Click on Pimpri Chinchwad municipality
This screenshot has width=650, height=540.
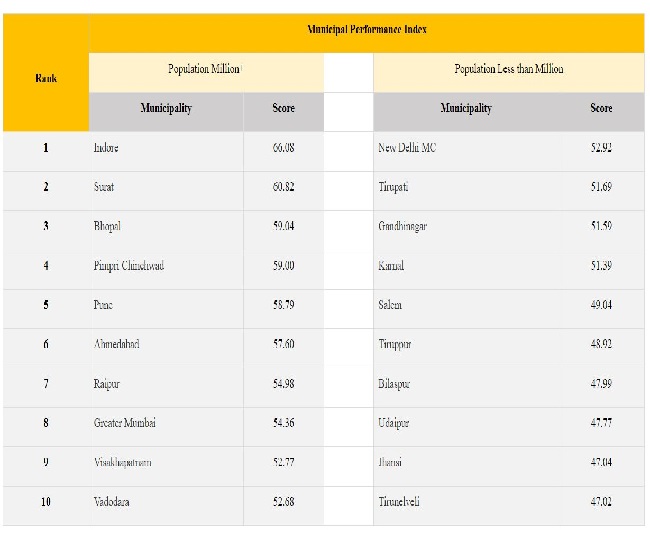[x=129, y=266]
